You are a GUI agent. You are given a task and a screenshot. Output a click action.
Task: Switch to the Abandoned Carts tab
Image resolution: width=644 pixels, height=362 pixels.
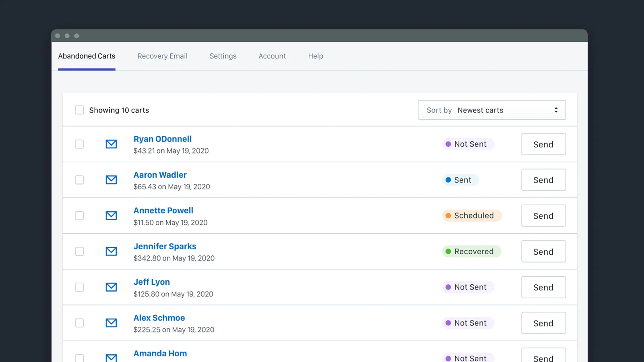point(87,56)
